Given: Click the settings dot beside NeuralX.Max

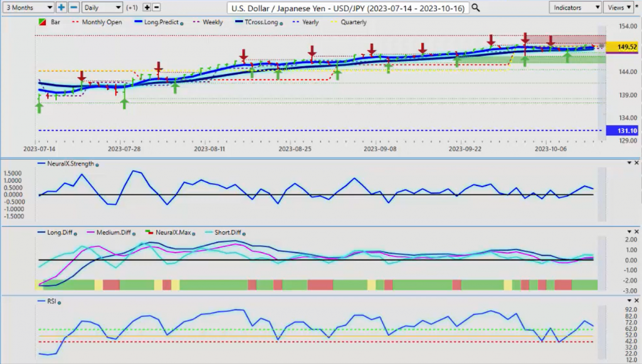Looking at the screenshot, I should (x=194, y=234).
